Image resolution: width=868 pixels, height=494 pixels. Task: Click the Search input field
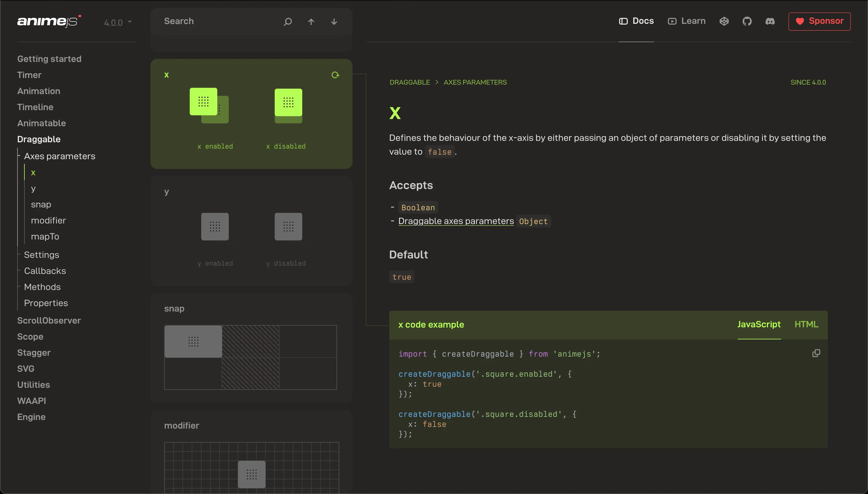click(x=217, y=22)
